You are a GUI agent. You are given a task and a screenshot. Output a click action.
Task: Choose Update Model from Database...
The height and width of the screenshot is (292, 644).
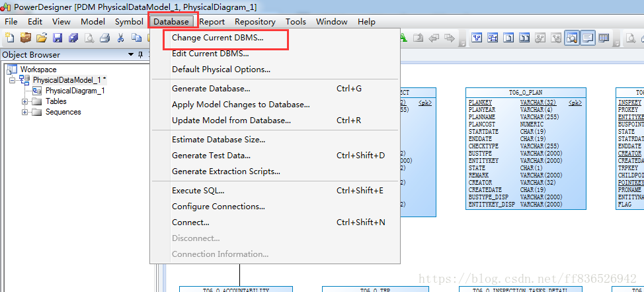click(275, 121)
